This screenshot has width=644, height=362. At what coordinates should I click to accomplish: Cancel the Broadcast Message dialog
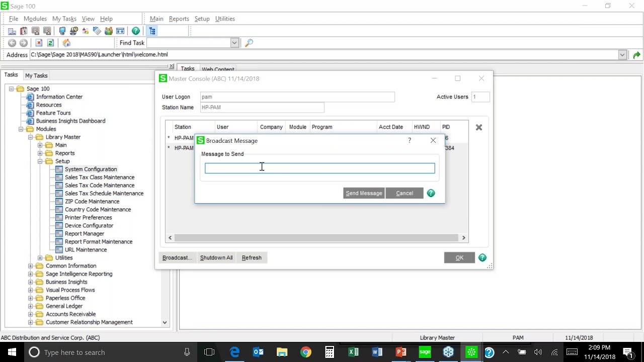(405, 193)
